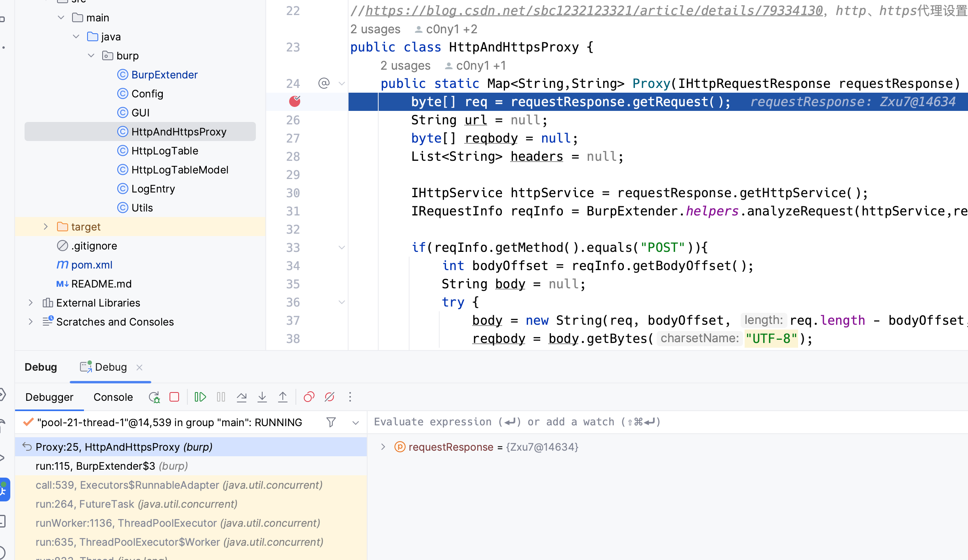Open more debugger toolbar options

point(350,397)
